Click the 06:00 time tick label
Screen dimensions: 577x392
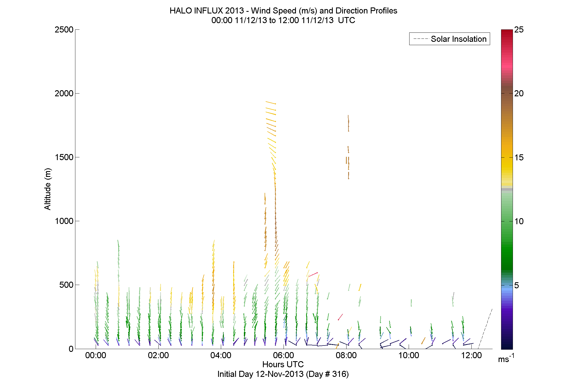click(284, 355)
